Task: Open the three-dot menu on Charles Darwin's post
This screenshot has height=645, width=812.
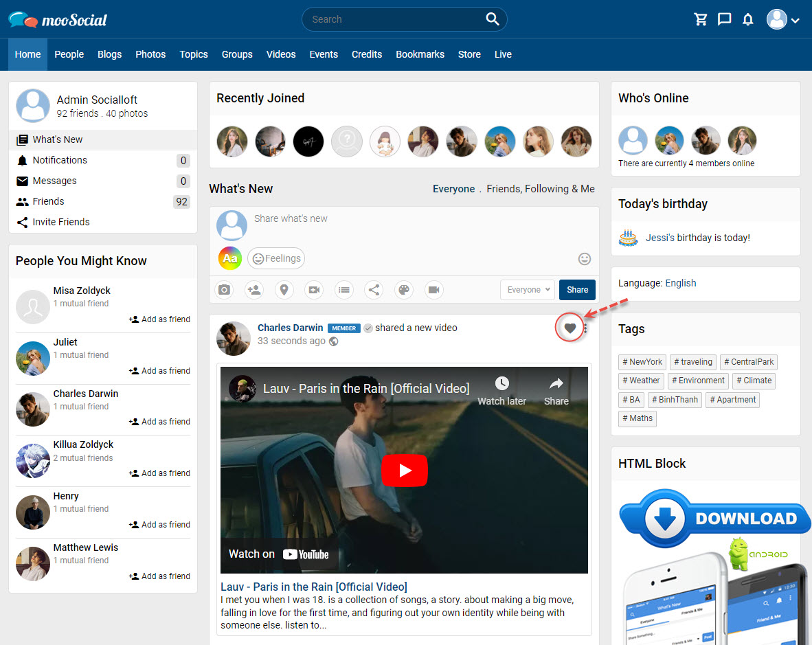Action: [585, 328]
